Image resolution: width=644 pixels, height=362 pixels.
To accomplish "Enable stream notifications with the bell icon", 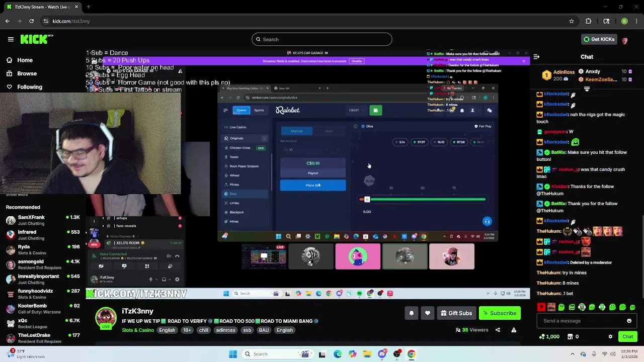I will (411, 313).
